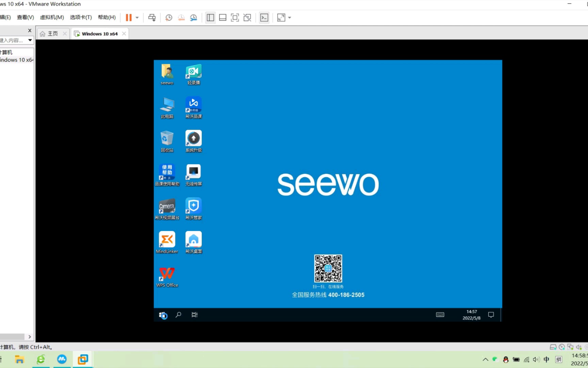Open File Explorer on host taskbar

coord(19,359)
